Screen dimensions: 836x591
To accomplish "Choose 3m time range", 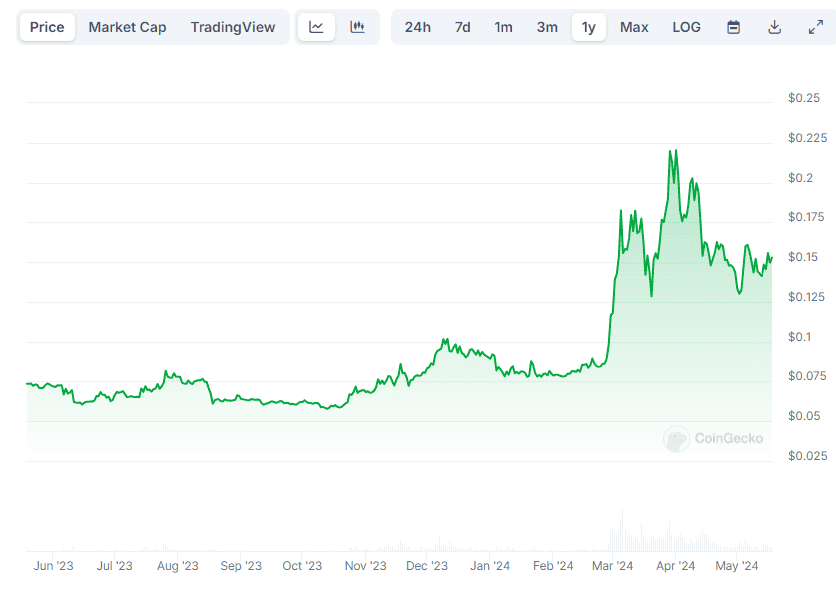I will tap(547, 27).
